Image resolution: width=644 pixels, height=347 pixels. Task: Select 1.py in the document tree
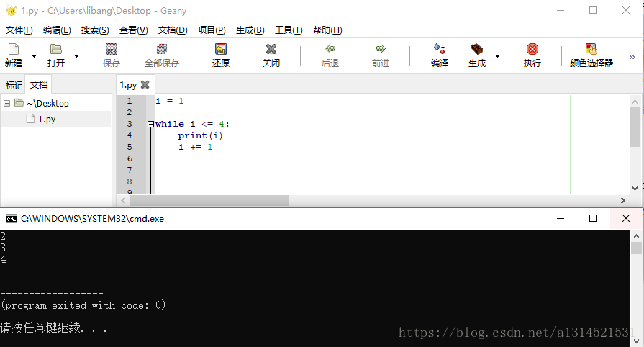point(47,120)
